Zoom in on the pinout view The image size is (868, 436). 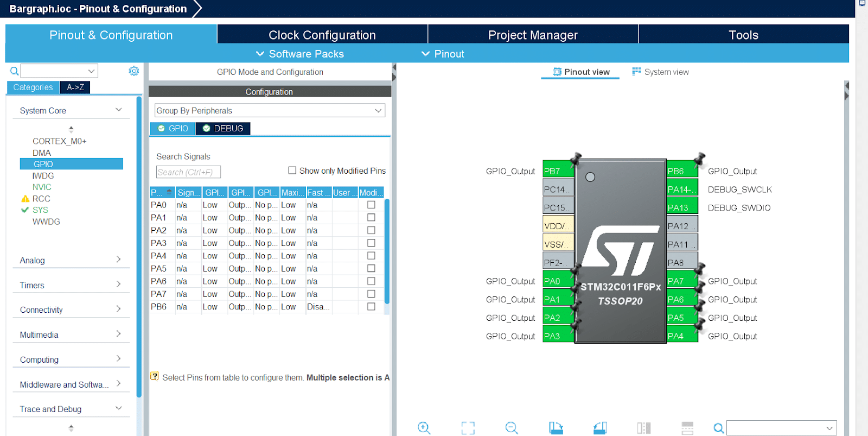tap(424, 428)
